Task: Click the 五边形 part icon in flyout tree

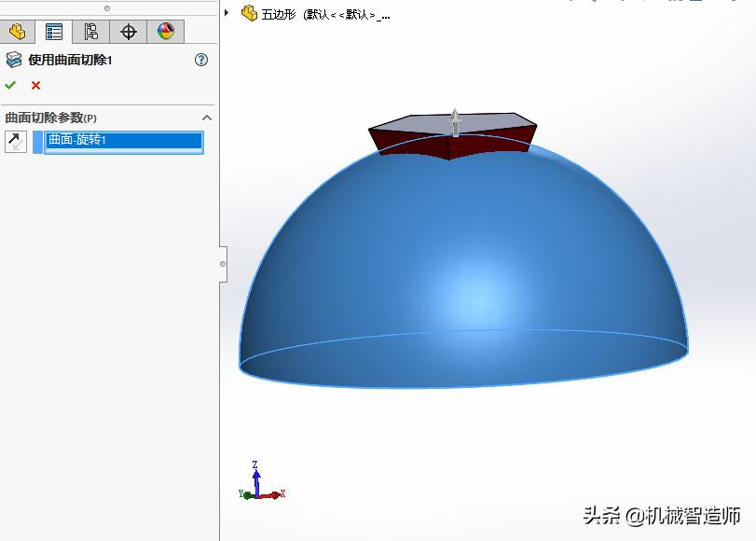Action: 248,15
